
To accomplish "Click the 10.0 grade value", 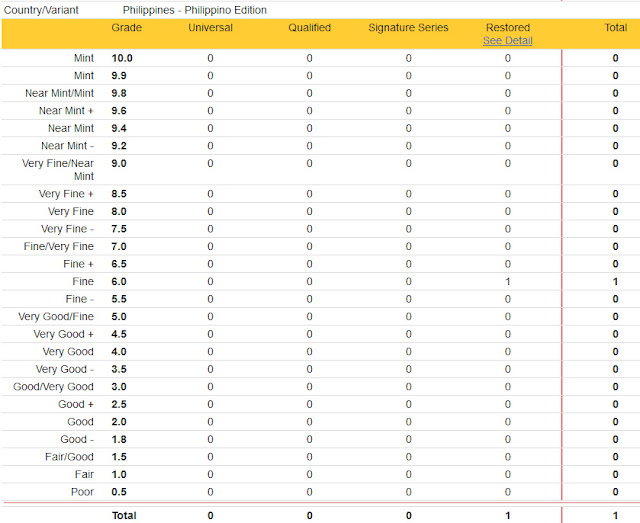I will 122,58.
